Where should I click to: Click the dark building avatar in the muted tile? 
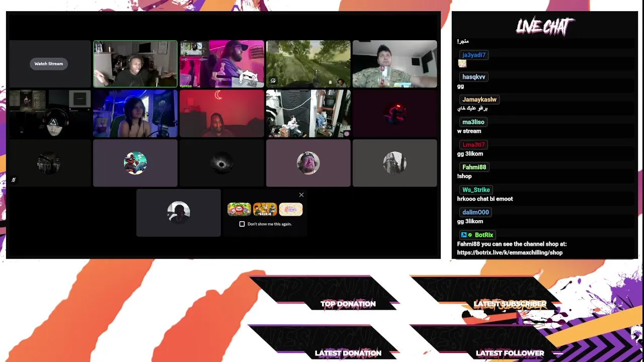point(49,163)
